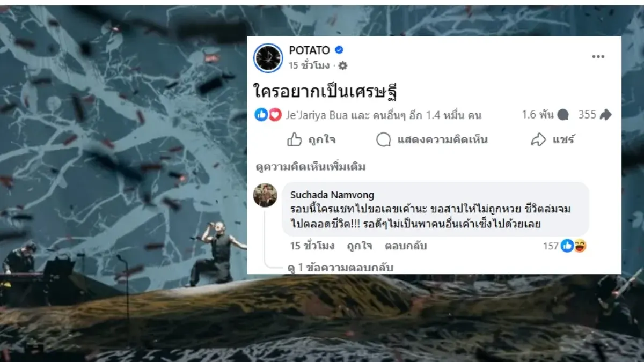
Task: Open Suchada Namvong's profile avatar
Action: click(x=265, y=195)
